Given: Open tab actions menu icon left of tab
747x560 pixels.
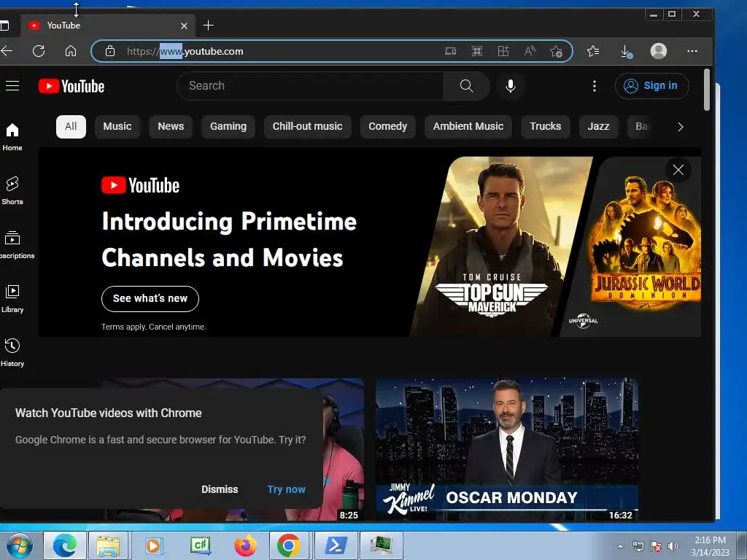Looking at the screenshot, I should (4, 26).
